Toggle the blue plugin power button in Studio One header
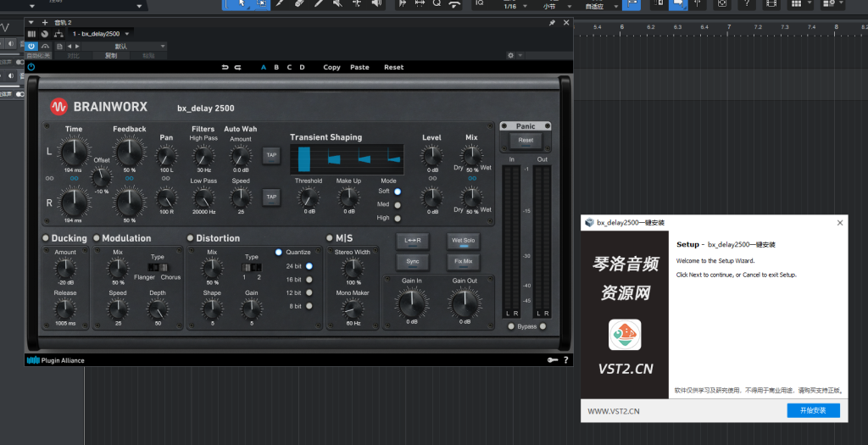The height and width of the screenshot is (445, 868). [x=31, y=47]
